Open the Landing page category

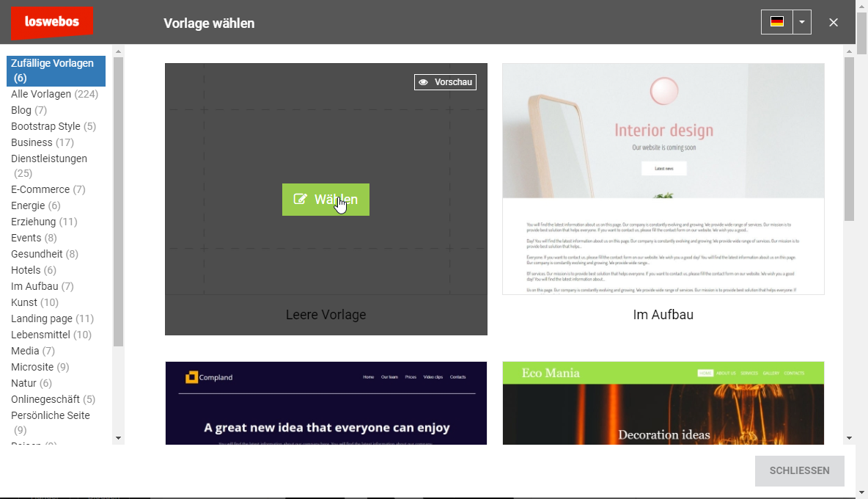[x=42, y=318]
